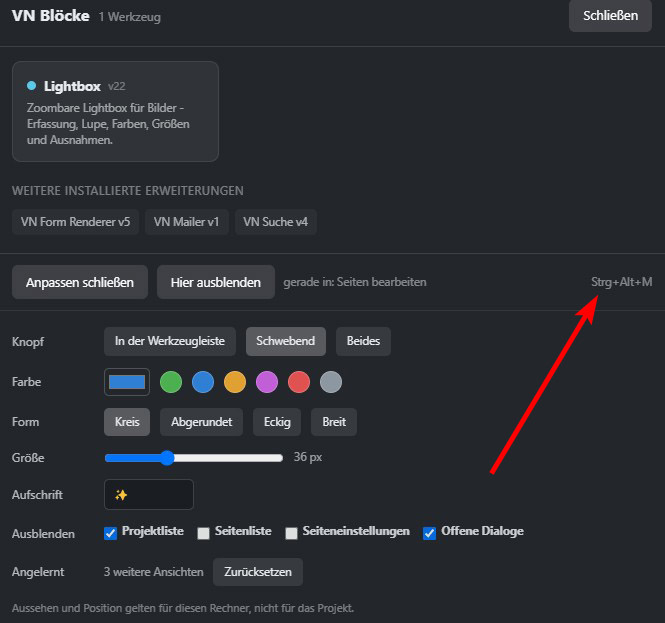
Task: Uncheck the Projektliste checkbox
Action: 111,533
